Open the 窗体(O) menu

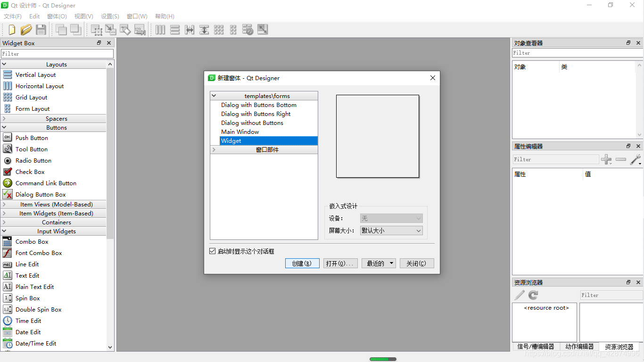point(57,16)
